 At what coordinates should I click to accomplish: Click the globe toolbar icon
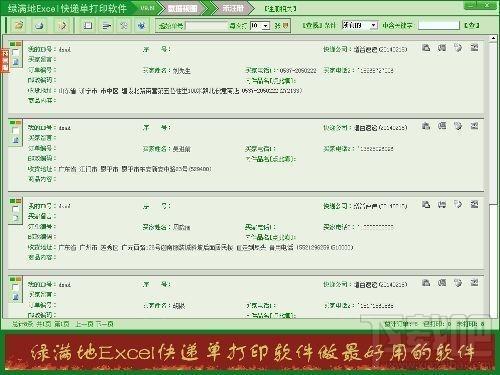point(142,25)
